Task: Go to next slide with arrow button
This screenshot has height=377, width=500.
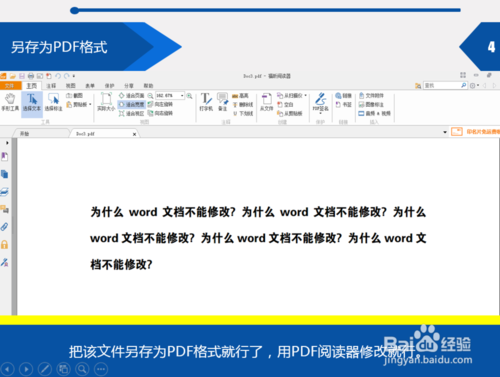Action: (26, 369)
